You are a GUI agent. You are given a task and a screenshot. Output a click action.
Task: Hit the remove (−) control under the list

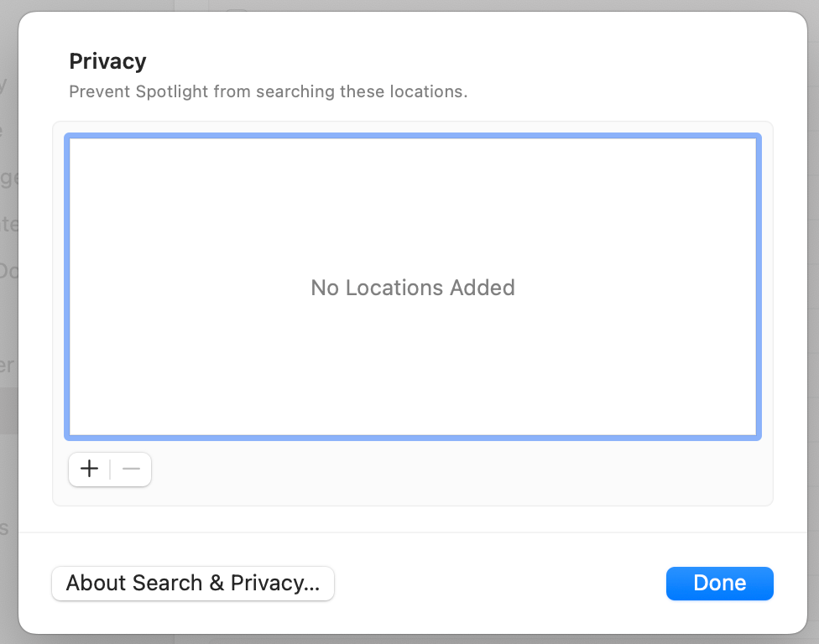131,470
